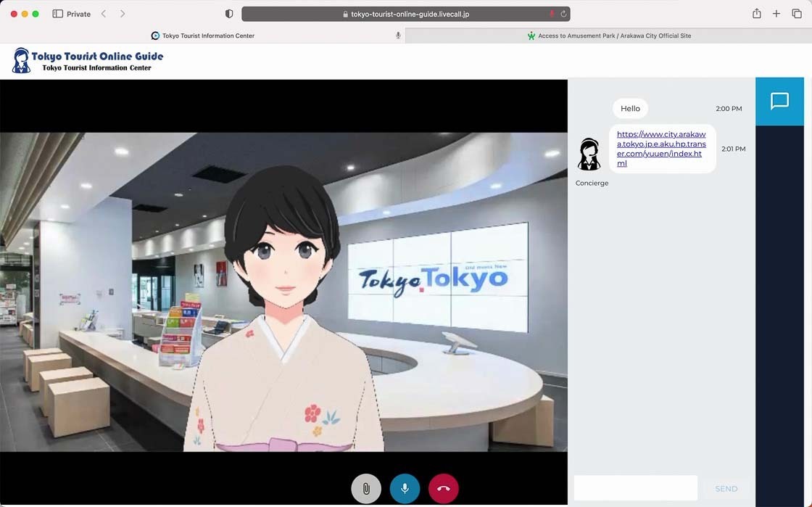Send the chat message with SEND
Screen dimensions: 812x507
726,489
